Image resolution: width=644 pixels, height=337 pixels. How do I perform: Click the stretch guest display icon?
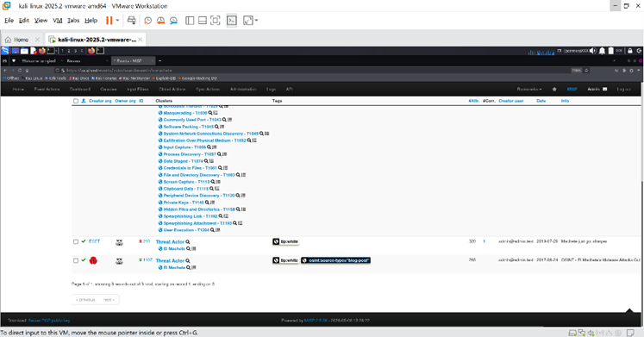tap(248, 21)
